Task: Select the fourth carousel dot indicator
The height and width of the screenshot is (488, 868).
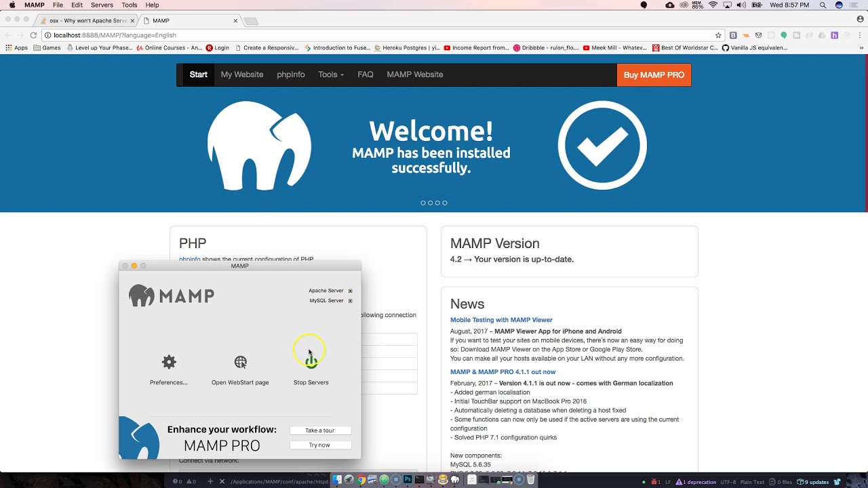Action: [445, 203]
